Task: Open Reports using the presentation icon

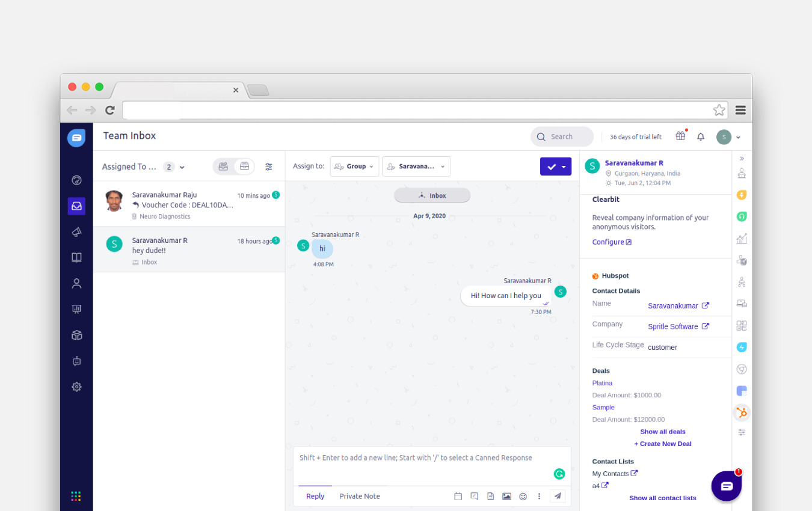Action: click(x=76, y=309)
